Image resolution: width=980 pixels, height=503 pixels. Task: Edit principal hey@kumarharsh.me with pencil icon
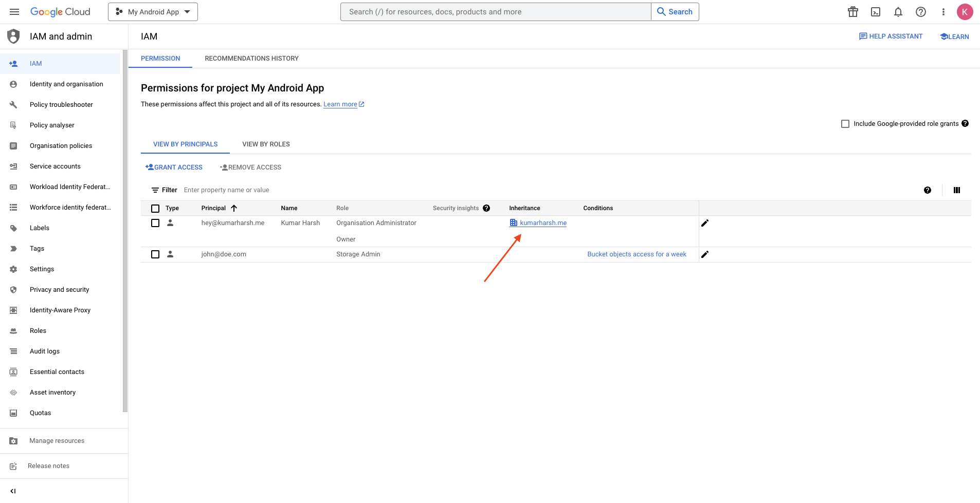(705, 223)
